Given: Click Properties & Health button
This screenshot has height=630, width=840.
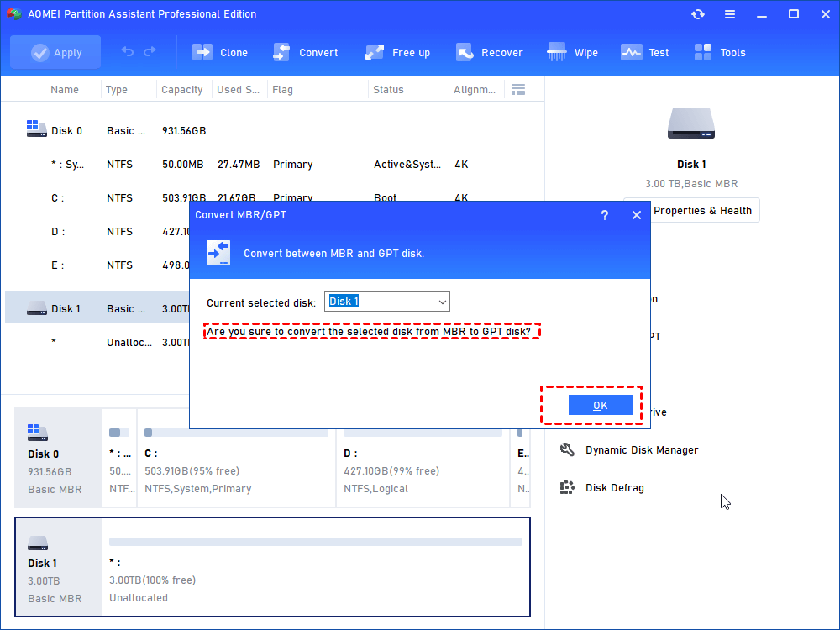Looking at the screenshot, I should click(702, 211).
